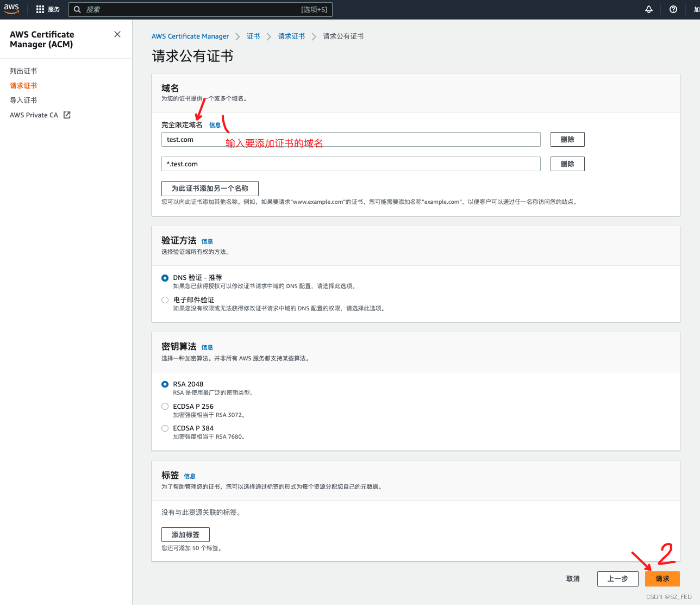Click 取消 to cancel the request
The width and height of the screenshot is (700, 605).
tap(573, 579)
